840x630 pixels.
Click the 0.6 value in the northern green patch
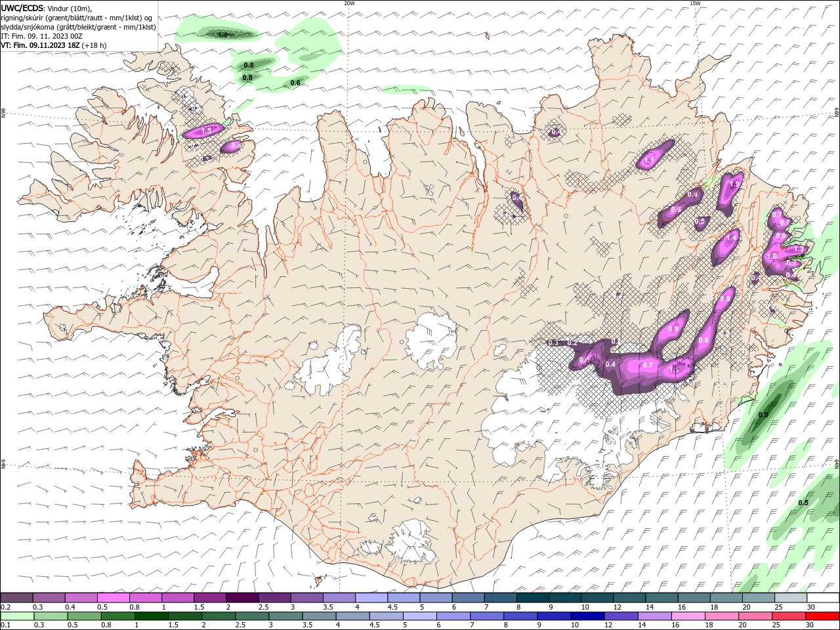click(295, 83)
